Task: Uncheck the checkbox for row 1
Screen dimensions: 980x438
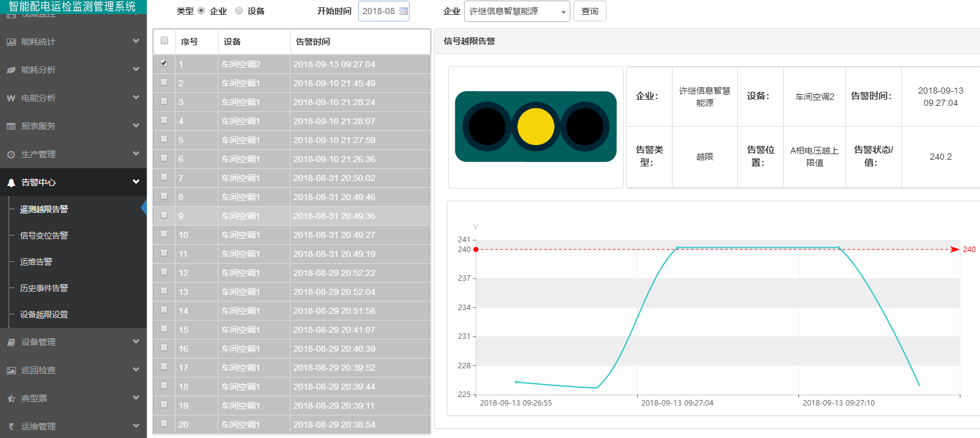Action: (x=164, y=63)
